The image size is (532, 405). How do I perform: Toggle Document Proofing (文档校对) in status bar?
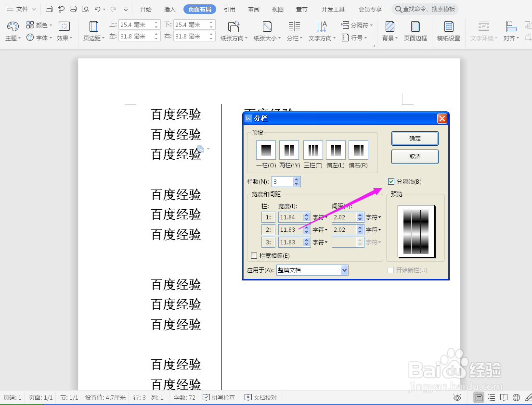[x=261, y=397]
